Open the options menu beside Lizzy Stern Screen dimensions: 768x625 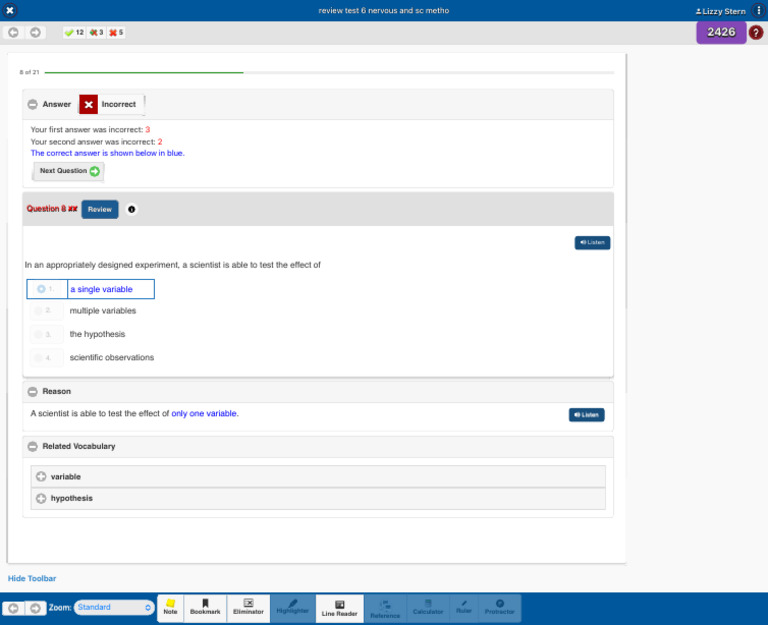tap(759, 10)
